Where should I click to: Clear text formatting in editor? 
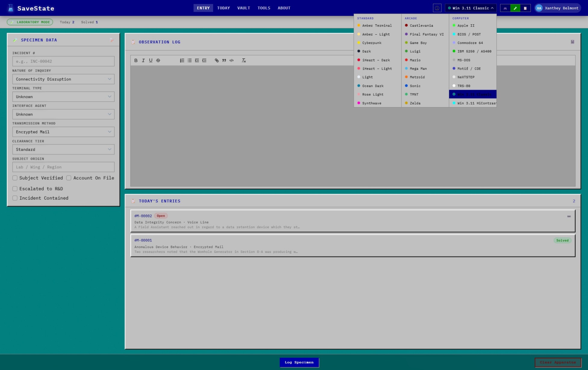pos(244,60)
